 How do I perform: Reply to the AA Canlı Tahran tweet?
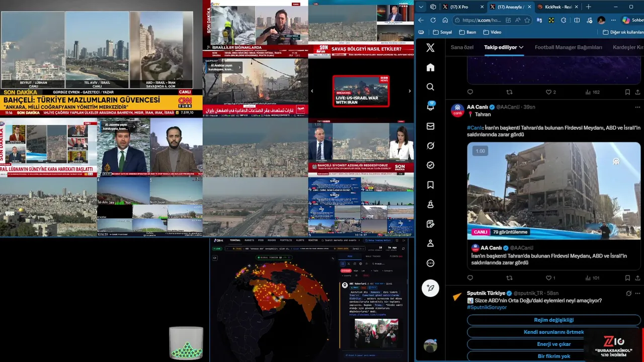[x=470, y=278]
